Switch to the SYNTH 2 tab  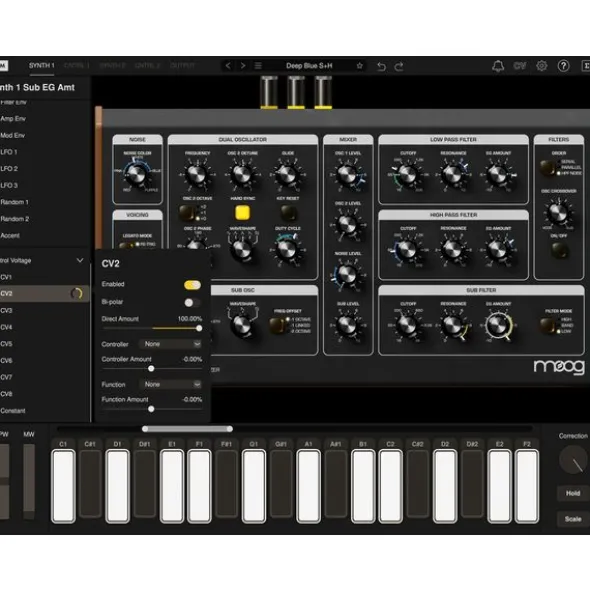pyautogui.click(x=112, y=66)
